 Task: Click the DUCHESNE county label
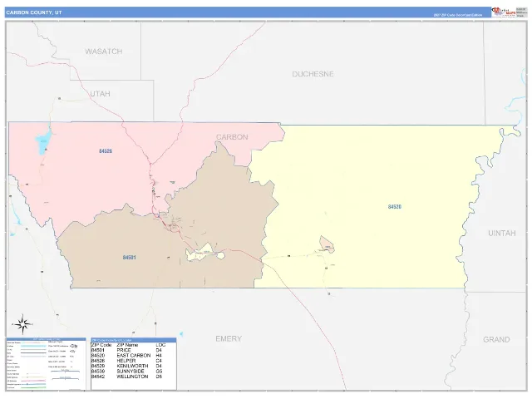(x=313, y=74)
